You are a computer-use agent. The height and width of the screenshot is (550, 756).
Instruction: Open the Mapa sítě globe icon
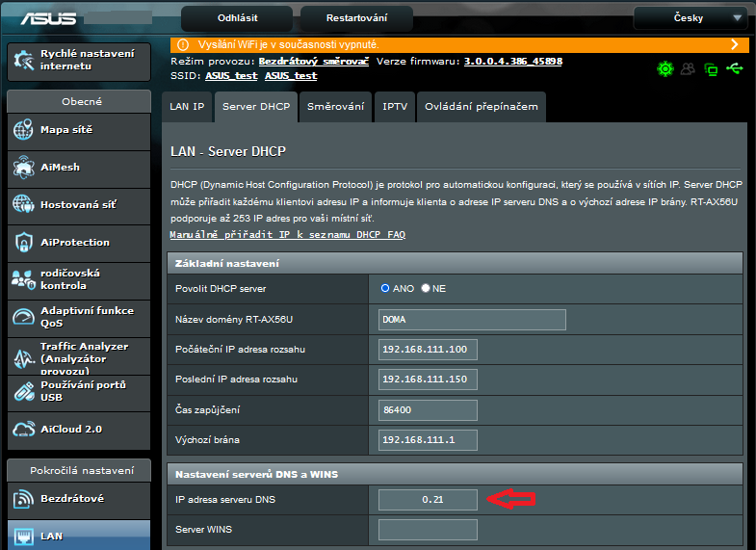pyautogui.click(x=24, y=130)
